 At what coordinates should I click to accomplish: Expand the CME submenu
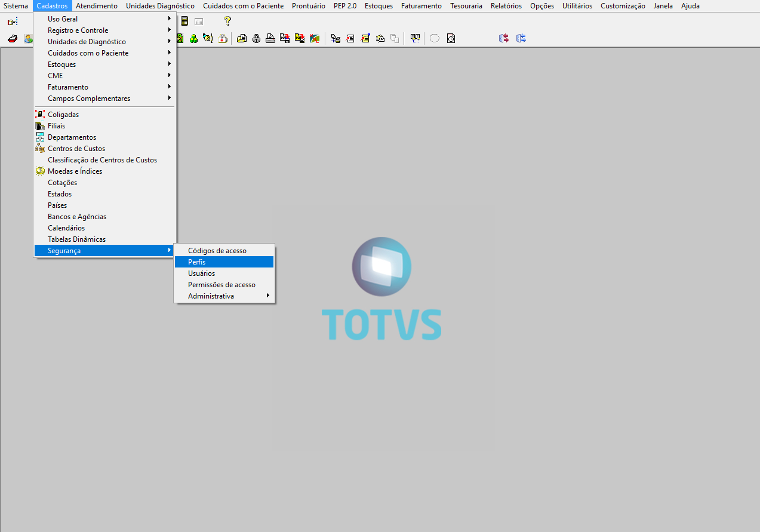coord(104,76)
